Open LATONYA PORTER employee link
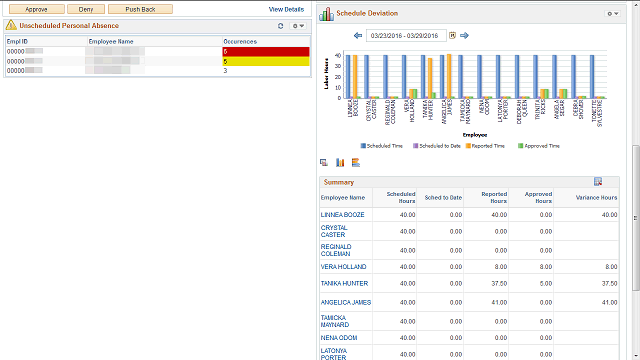Screen dimensions: 640x360 [333, 354]
